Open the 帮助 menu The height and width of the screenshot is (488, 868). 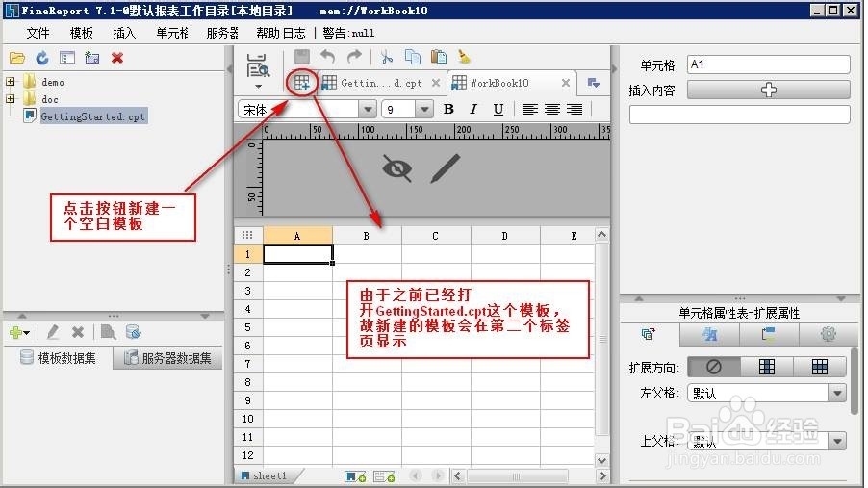point(268,34)
